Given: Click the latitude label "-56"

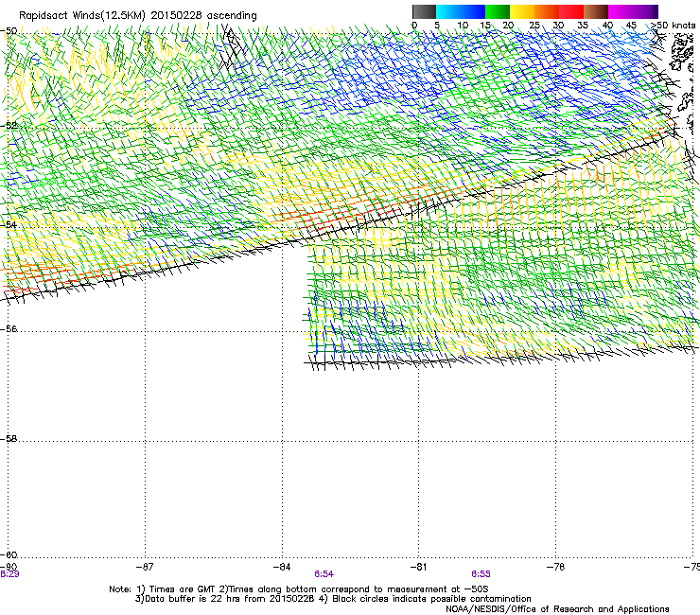Looking at the screenshot, I should (9, 328).
